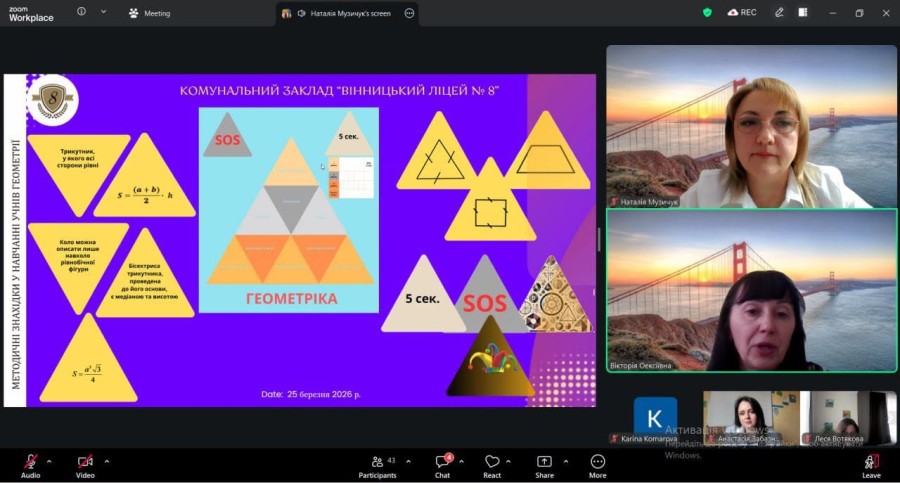
Task: Open meeting info icon
Action: pos(82,11)
